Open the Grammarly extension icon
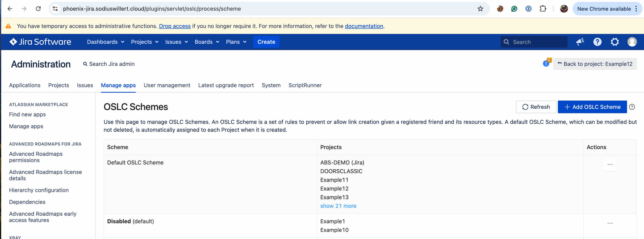Viewport: 644px width, 239px height. point(514,9)
